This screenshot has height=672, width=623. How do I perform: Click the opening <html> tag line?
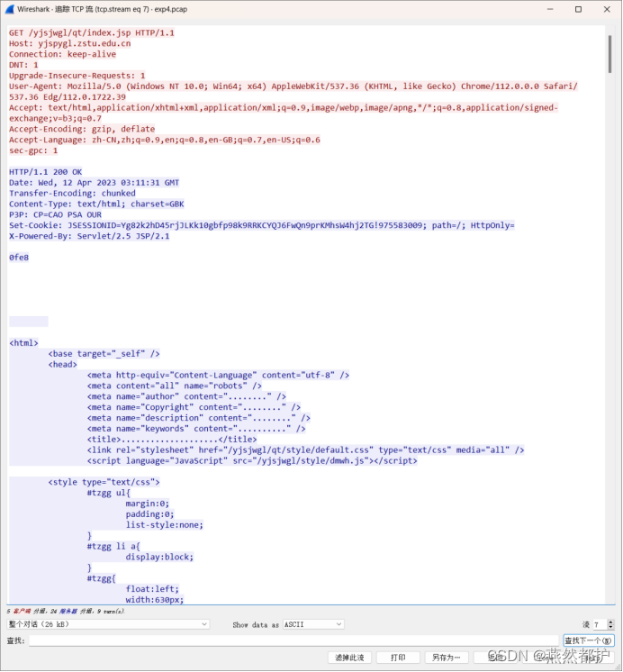(x=23, y=343)
